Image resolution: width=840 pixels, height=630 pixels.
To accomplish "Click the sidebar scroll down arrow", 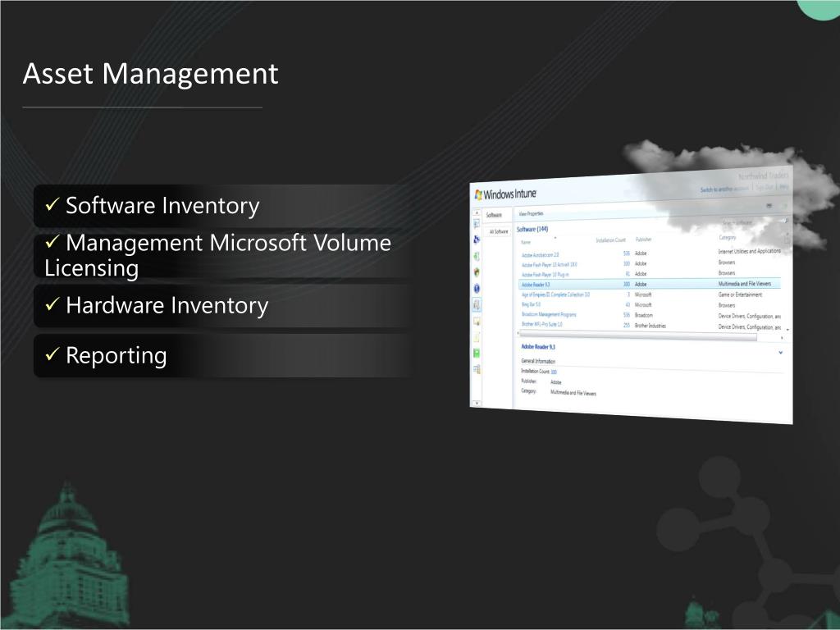I will (477, 403).
